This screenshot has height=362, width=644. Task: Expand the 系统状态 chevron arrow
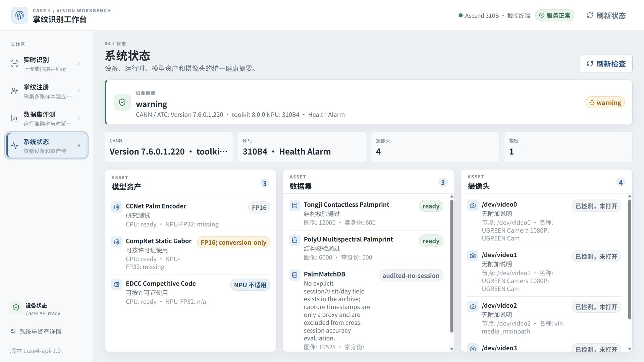(x=79, y=145)
